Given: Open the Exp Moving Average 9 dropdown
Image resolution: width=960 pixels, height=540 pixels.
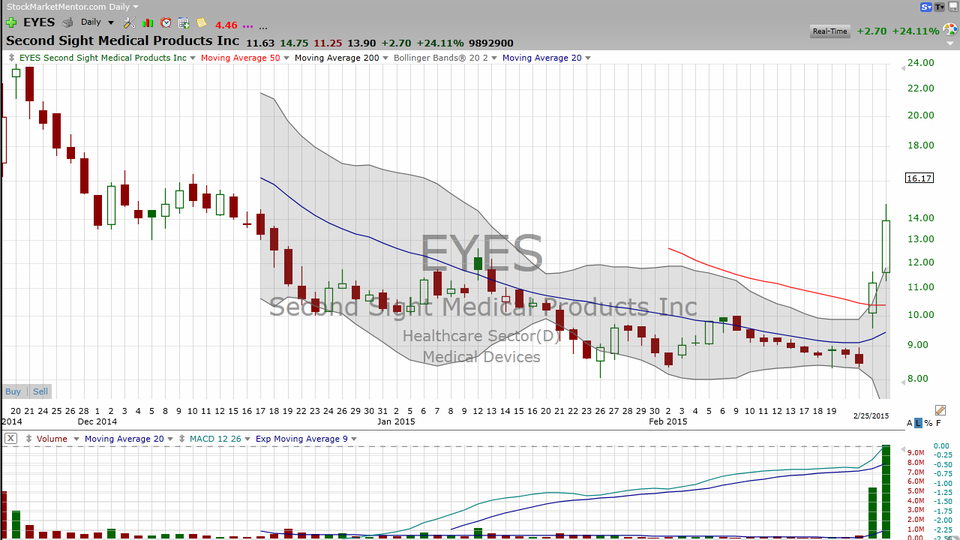Looking at the screenshot, I should 354,438.
